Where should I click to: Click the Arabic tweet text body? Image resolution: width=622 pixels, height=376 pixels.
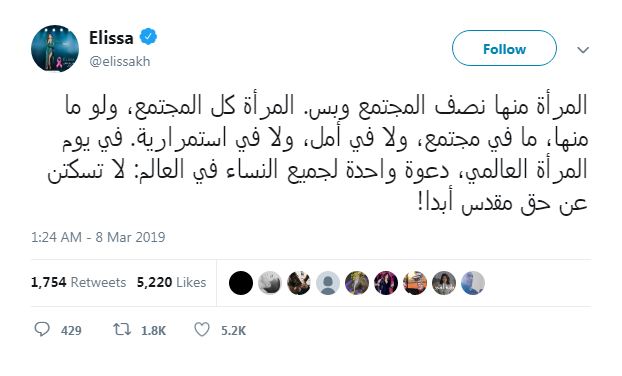pos(317,155)
